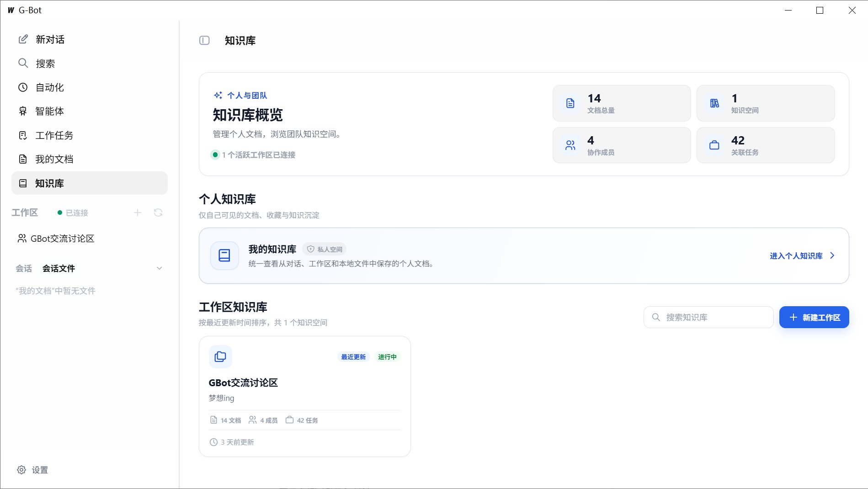Screen dimensions: 868x489
Task: Click the members icon in 协作成员 card
Action: click(570, 145)
